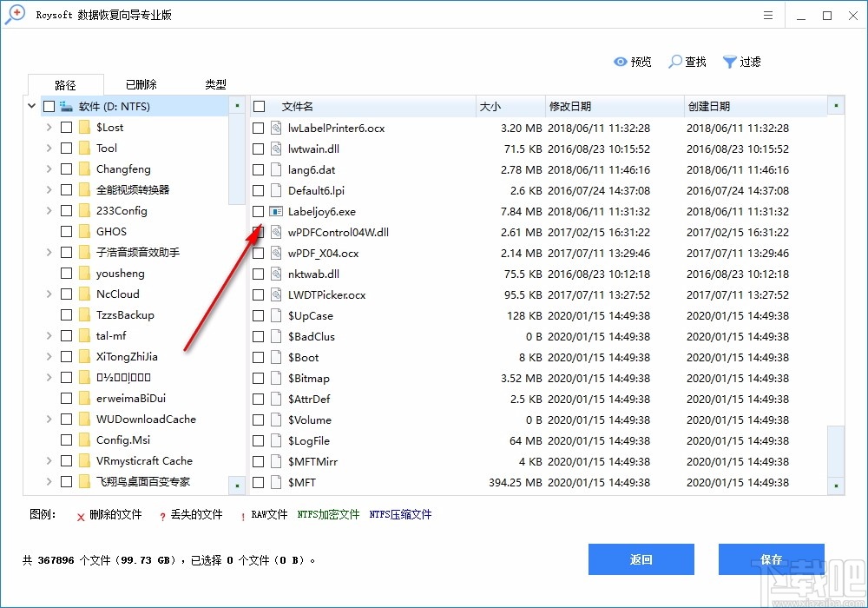Check the checkbox for $MFT file

(258, 482)
